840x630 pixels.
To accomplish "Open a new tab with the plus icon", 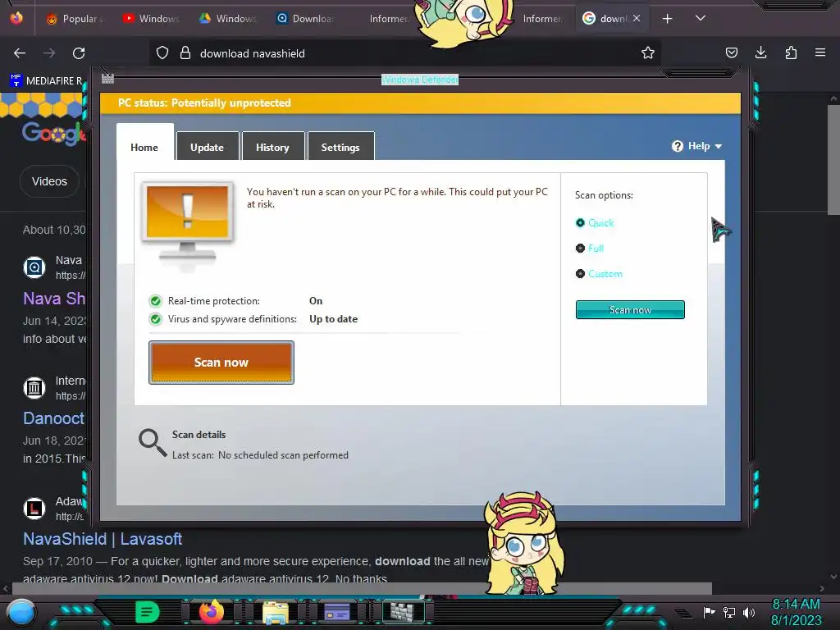I will tap(667, 19).
